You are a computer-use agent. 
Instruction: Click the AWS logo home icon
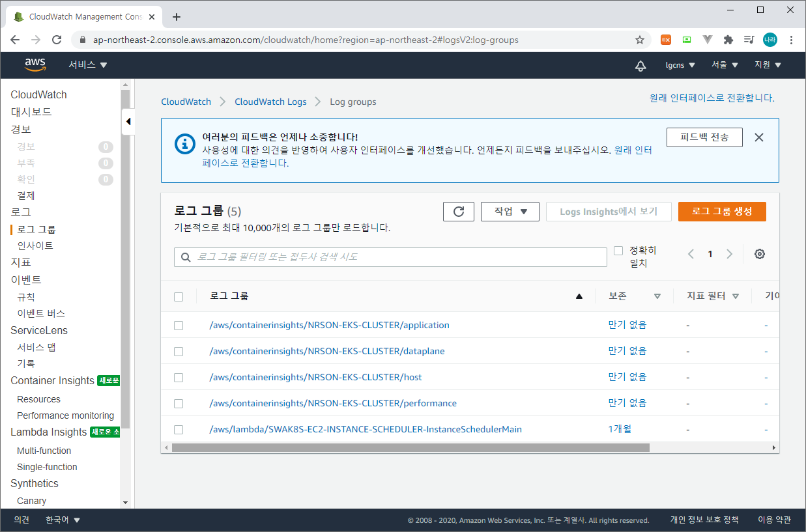(35, 64)
